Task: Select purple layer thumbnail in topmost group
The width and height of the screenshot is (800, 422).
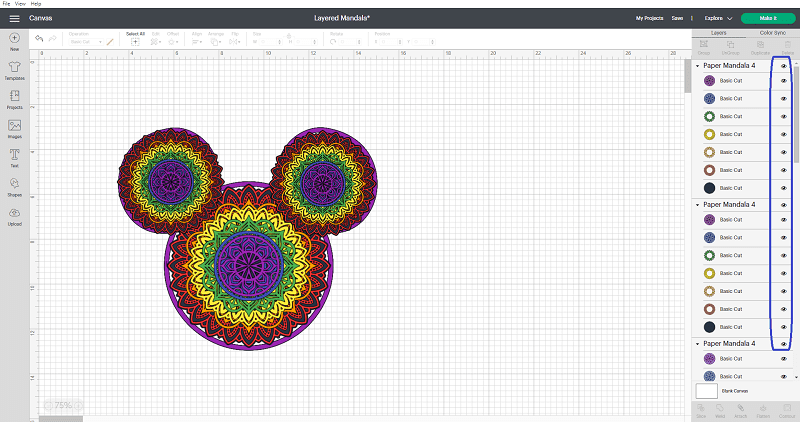Action: (709, 81)
